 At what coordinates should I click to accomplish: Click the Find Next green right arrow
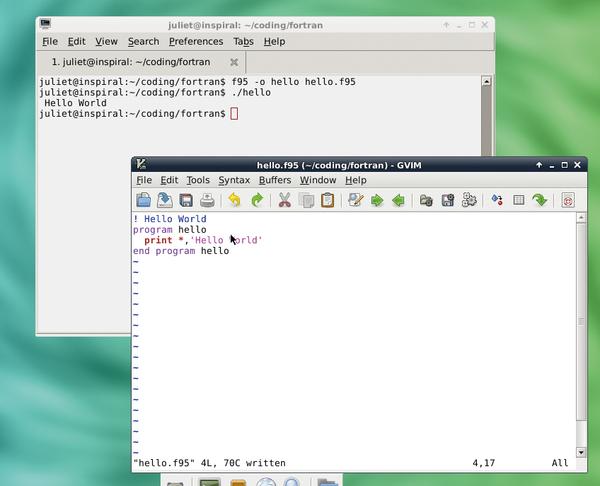click(x=377, y=200)
